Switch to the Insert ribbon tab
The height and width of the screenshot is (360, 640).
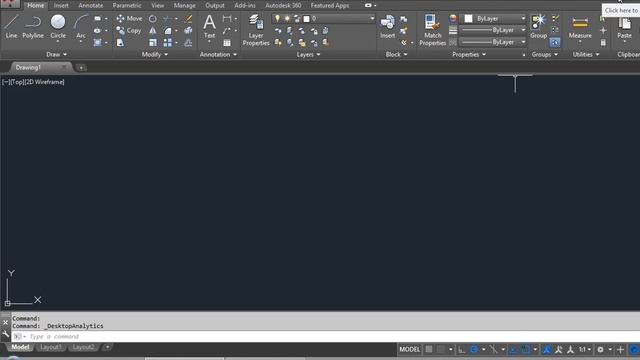click(x=61, y=5)
